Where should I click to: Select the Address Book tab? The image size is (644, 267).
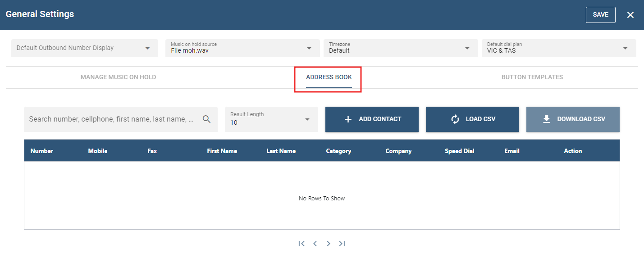coord(329,77)
